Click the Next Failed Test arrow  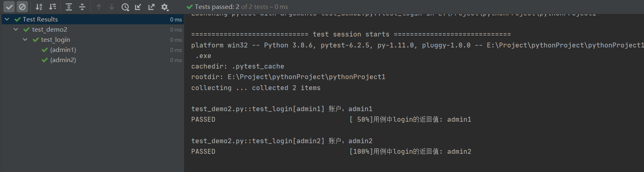coord(112,7)
